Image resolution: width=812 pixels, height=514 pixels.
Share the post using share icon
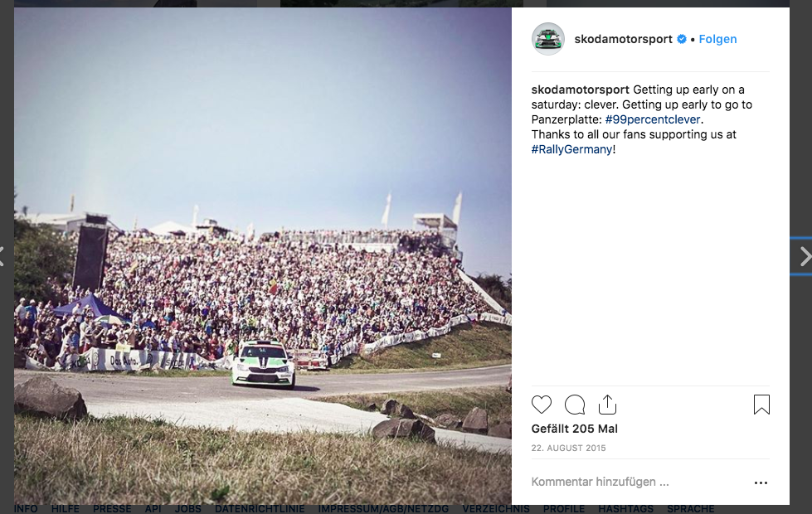(x=607, y=405)
